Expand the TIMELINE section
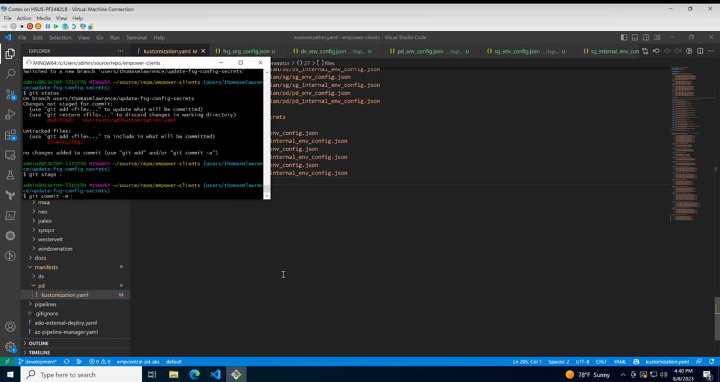 (x=76, y=352)
